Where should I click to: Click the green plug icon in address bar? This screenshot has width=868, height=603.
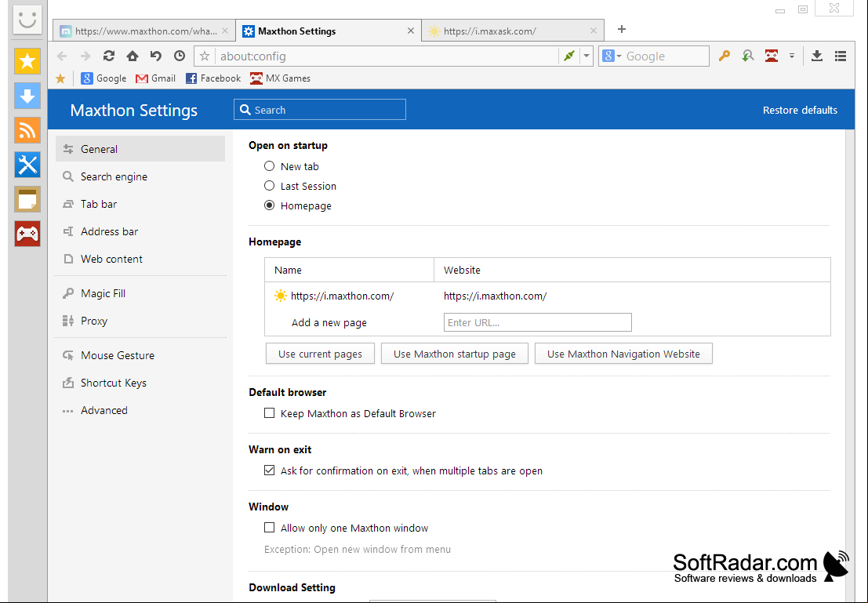(x=569, y=56)
